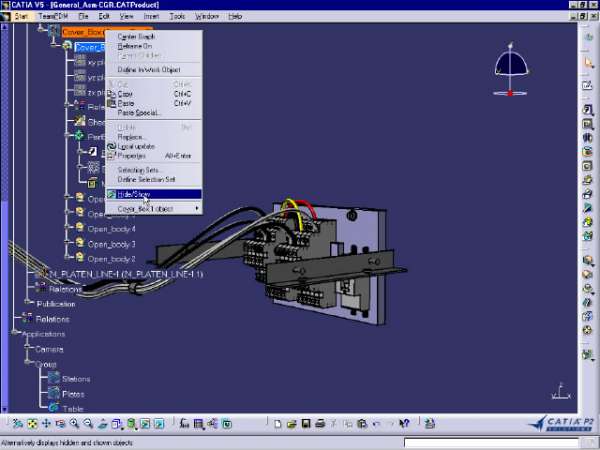600x450 pixels.
Task: Choose Define Selection Set
Action: pos(154,179)
